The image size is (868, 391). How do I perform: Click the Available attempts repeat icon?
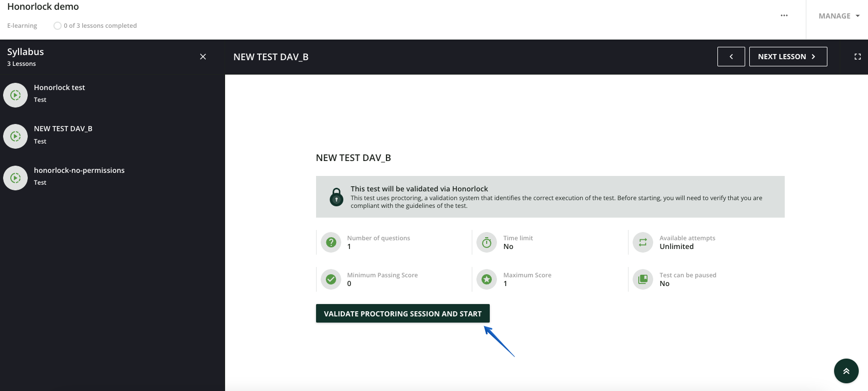click(642, 242)
